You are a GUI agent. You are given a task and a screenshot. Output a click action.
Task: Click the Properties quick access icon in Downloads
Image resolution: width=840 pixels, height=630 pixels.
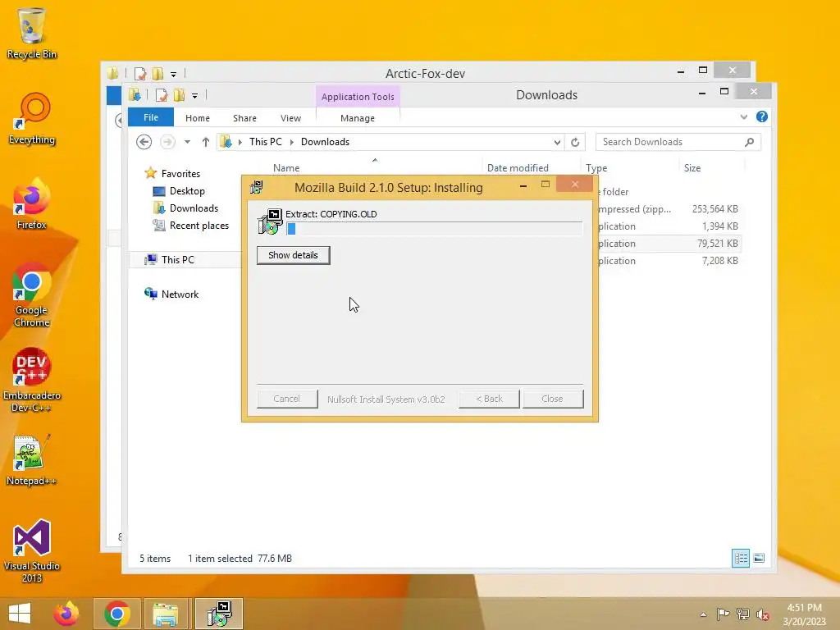click(162, 95)
